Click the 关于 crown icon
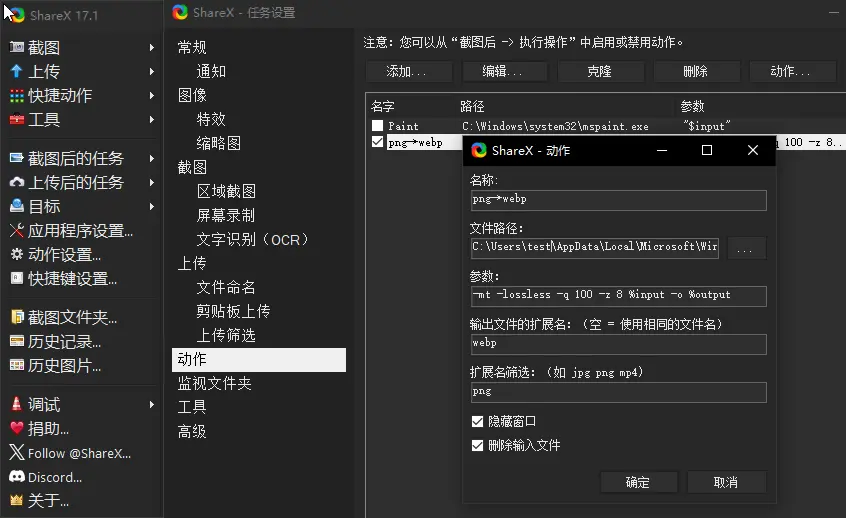Image resolution: width=846 pixels, height=518 pixels. [17, 500]
